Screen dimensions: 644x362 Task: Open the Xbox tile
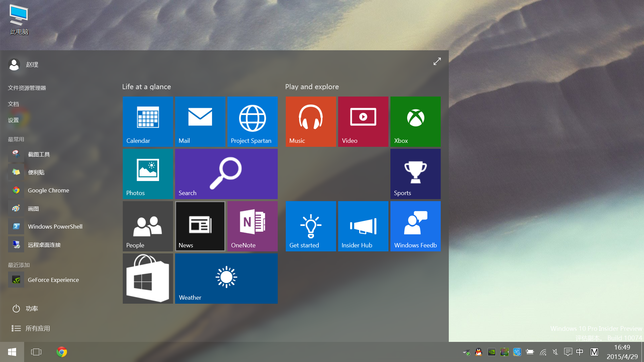point(415,121)
